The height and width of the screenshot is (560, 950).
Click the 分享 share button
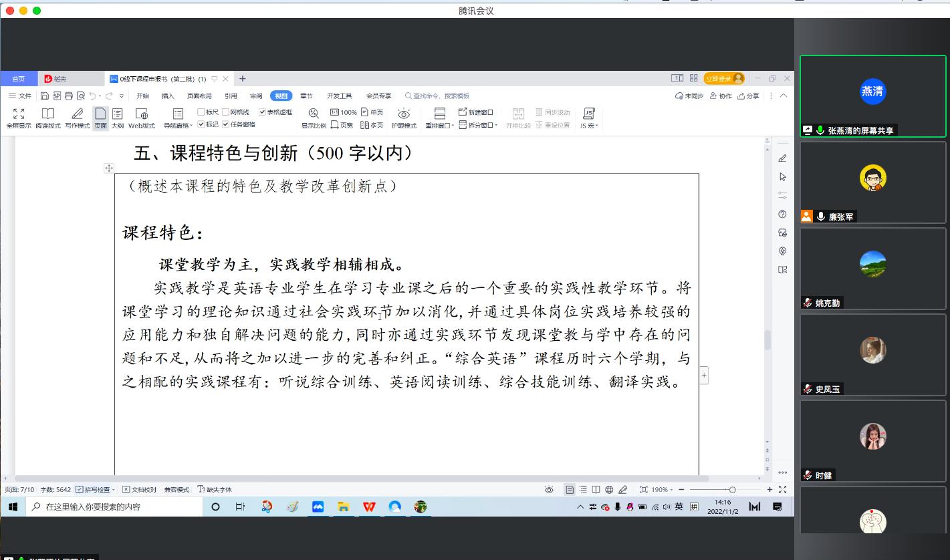coord(749,96)
